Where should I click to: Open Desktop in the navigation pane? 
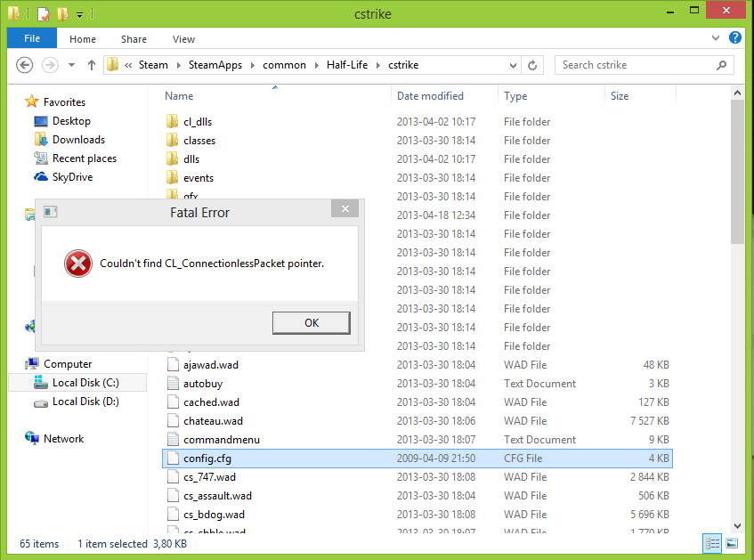coord(71,121)
